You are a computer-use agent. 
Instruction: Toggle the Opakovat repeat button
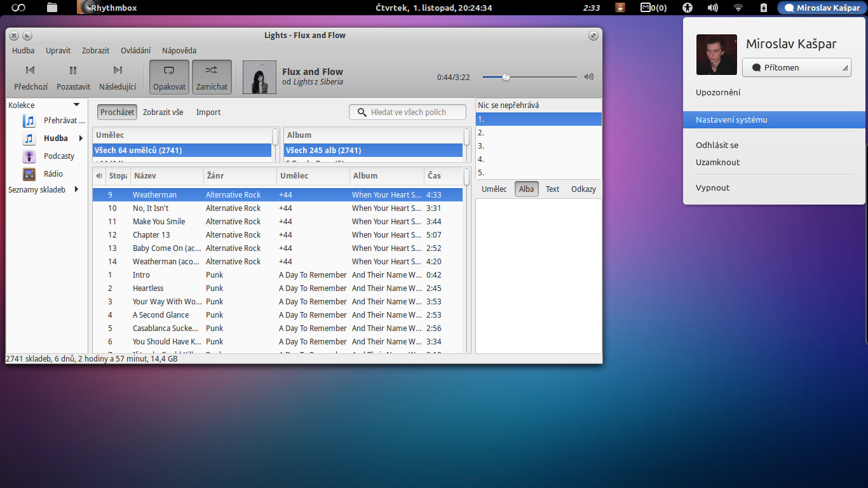click(169, 77)
